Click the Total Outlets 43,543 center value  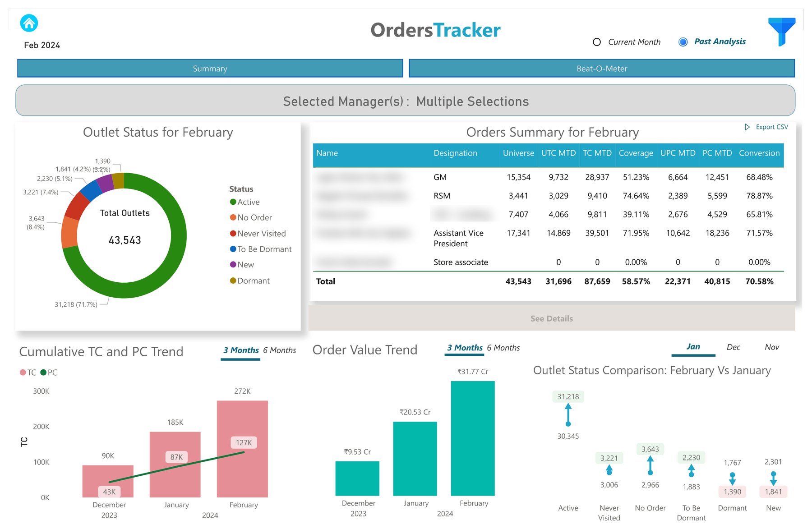[x=125, y=240]
